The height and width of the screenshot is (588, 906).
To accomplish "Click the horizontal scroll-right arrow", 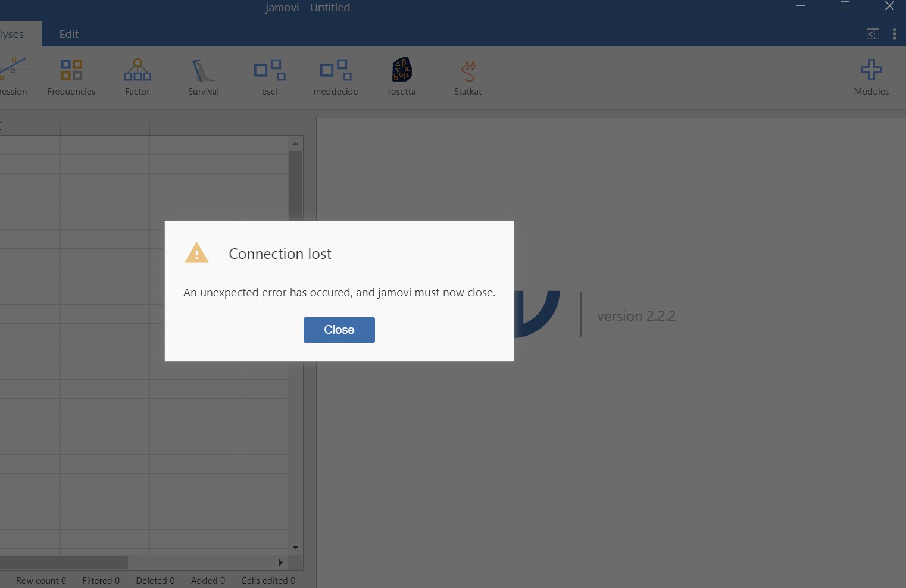I will 280,562.
